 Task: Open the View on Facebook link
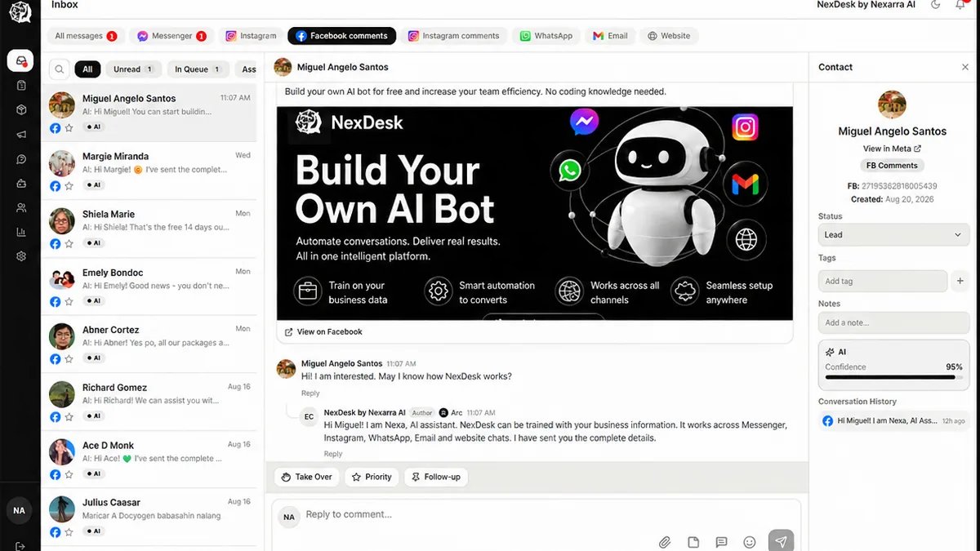click(323, 331)
